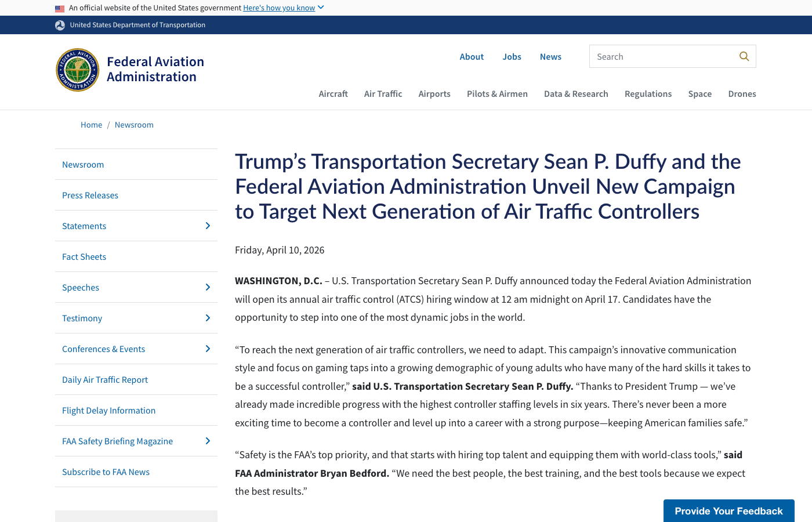Open the News page from the header
812x522 pixels.
(x=550, y=56)
